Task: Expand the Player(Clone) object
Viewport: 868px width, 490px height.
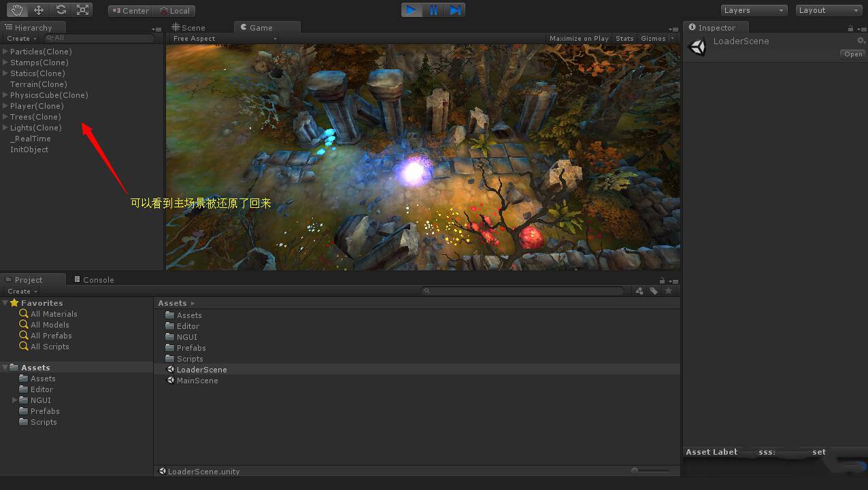Action: tap(5, 106)
